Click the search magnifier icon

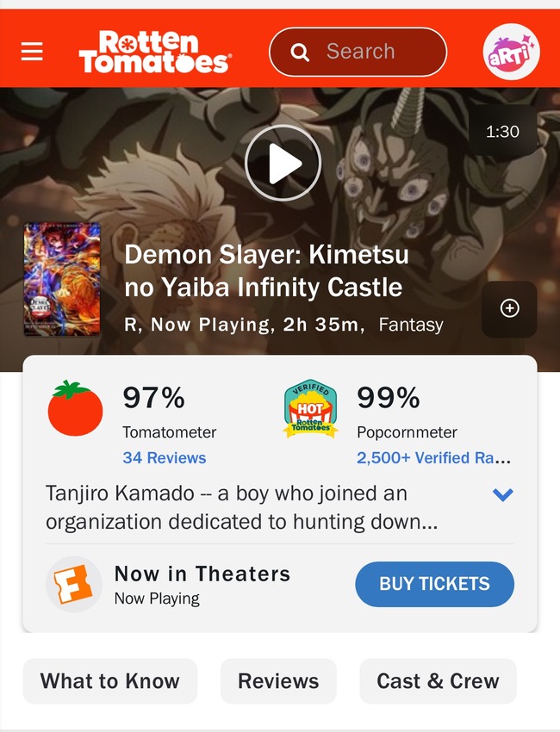pos(299,53)
